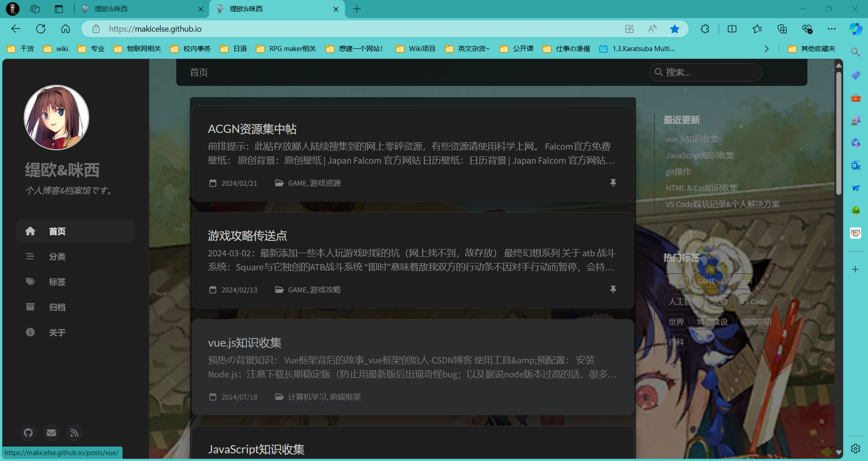The width and height of the screenshot is (868, 461).
Task: Open the red toolbox icon in the edge sidebar
Action: point(855,98)
